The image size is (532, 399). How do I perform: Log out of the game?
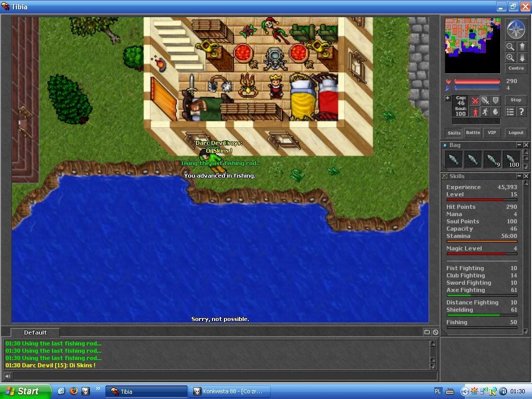pyautogui.click(x=516, y=132)
